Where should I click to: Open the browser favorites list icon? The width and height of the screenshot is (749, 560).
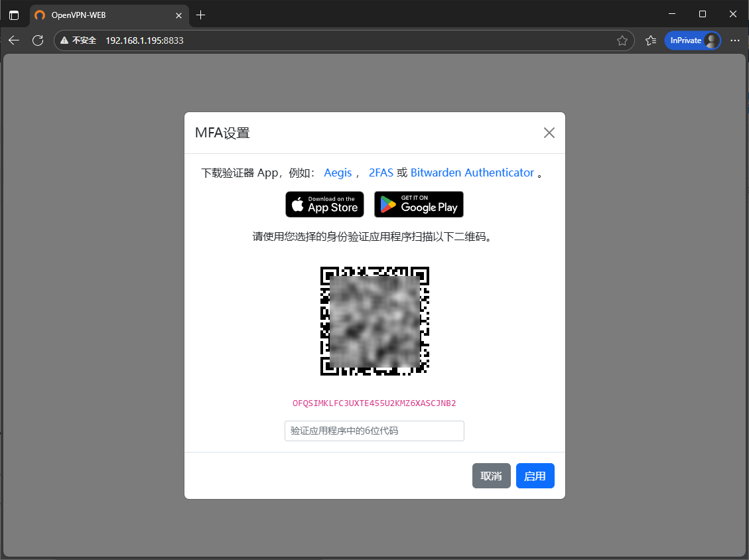tap(651, 40)
